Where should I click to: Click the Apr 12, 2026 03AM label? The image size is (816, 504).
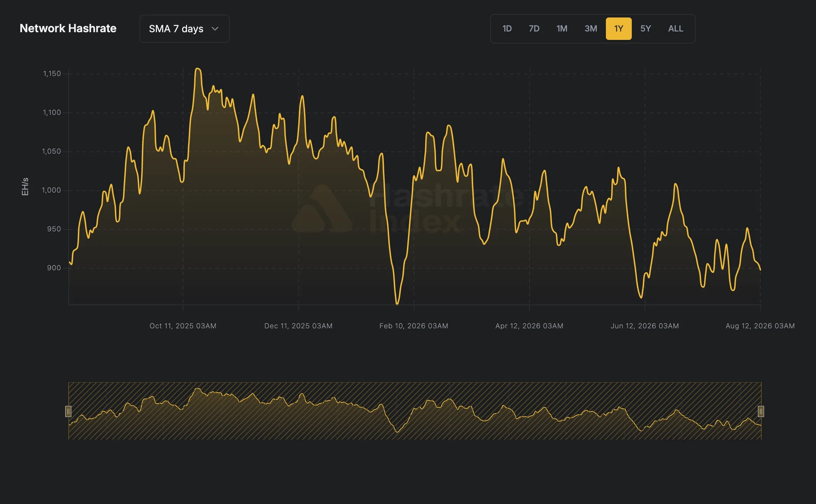529,326
